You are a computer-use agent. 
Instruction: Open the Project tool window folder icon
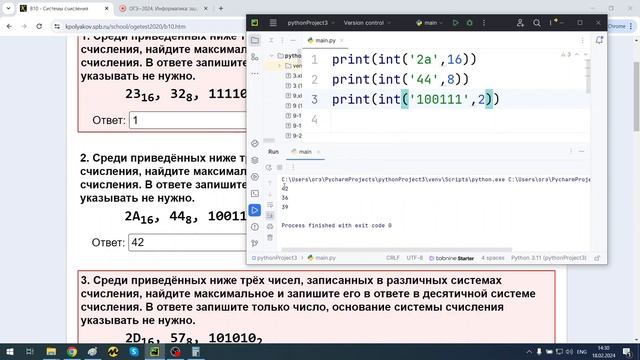pyautogui.click(x=255, y=40)
